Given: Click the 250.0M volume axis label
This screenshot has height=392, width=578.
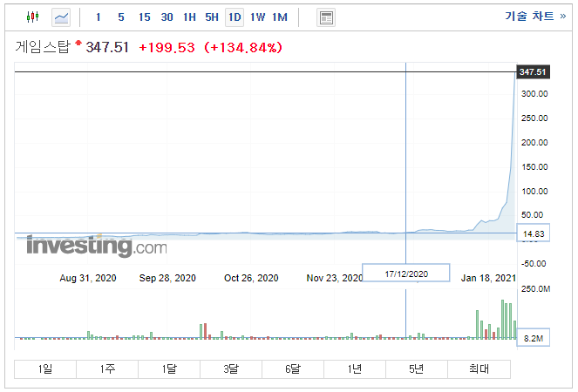Looking at the screenshot, I should [535, 289].
